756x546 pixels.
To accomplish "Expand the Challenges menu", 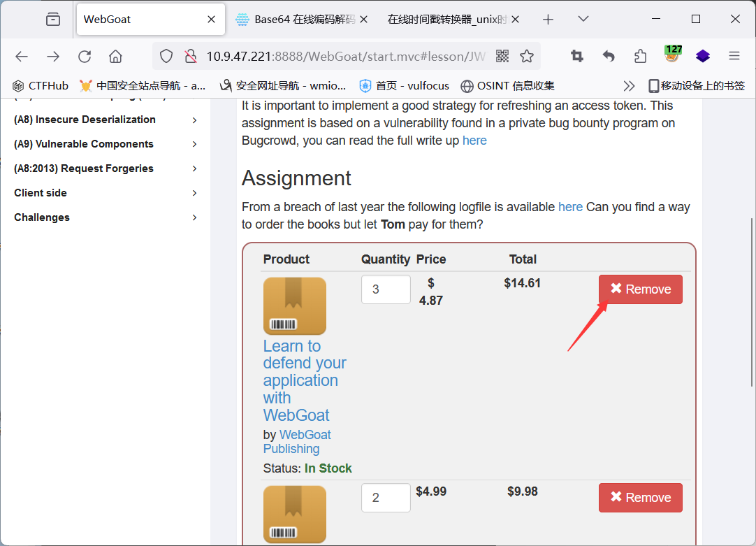I will (105, 217).
